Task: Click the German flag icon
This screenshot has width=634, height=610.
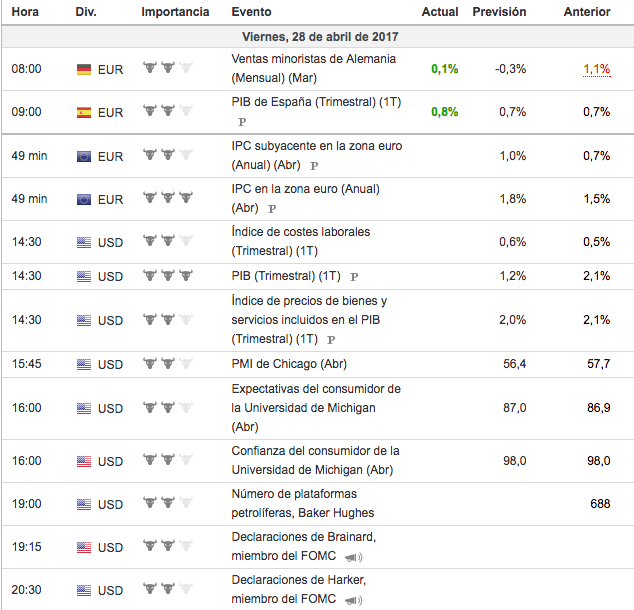Action: (x=84, y=69)
